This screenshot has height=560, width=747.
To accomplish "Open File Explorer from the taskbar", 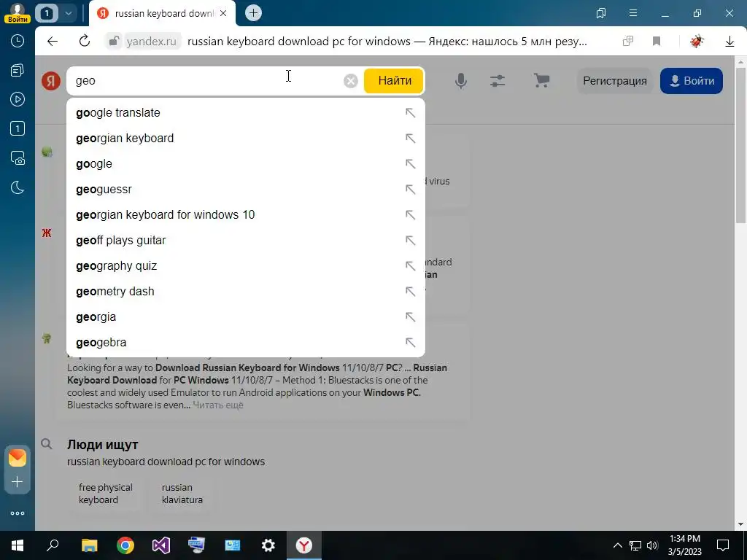I will pyautogui.click(x=90, y=545).
